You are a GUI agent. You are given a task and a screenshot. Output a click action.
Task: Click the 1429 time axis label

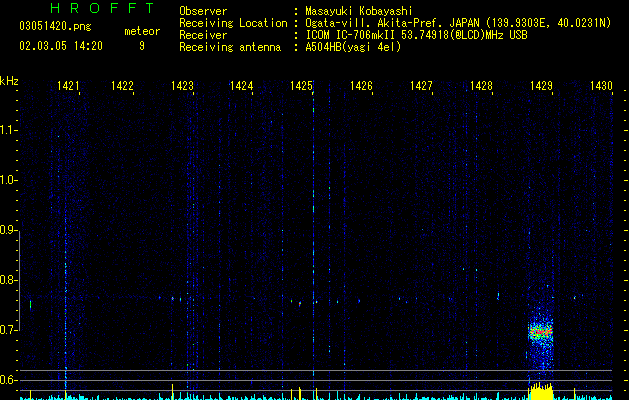[541, 86]
